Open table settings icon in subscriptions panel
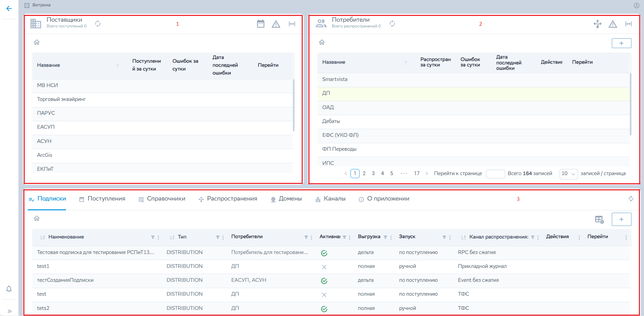 pyautogui.click(x=599, y=219)
